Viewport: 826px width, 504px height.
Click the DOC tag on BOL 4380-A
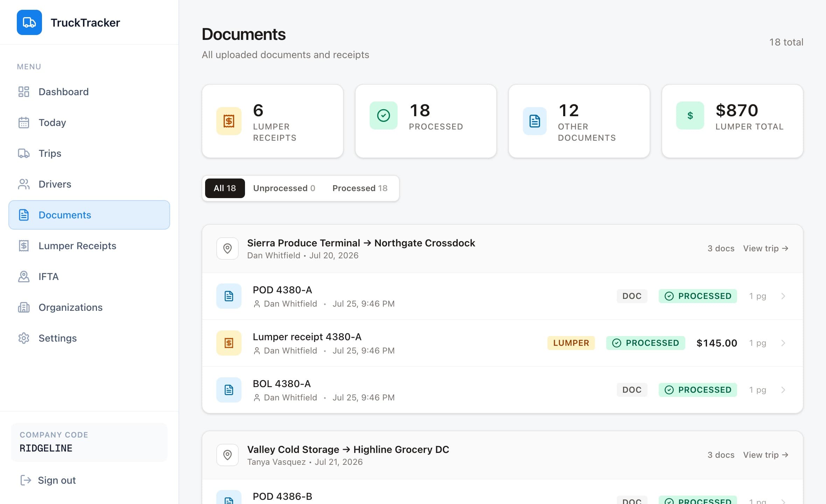point(632,390)
